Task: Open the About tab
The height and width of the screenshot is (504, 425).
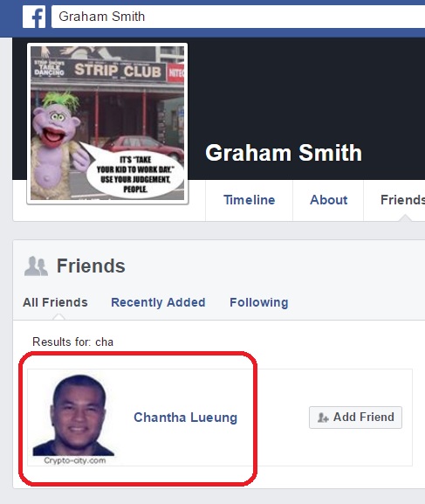Action: (x=328, y=200)
